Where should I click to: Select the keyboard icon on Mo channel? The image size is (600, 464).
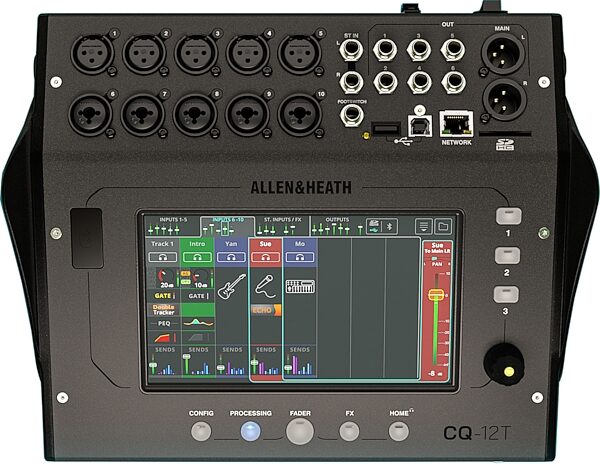tap(300, 287)
